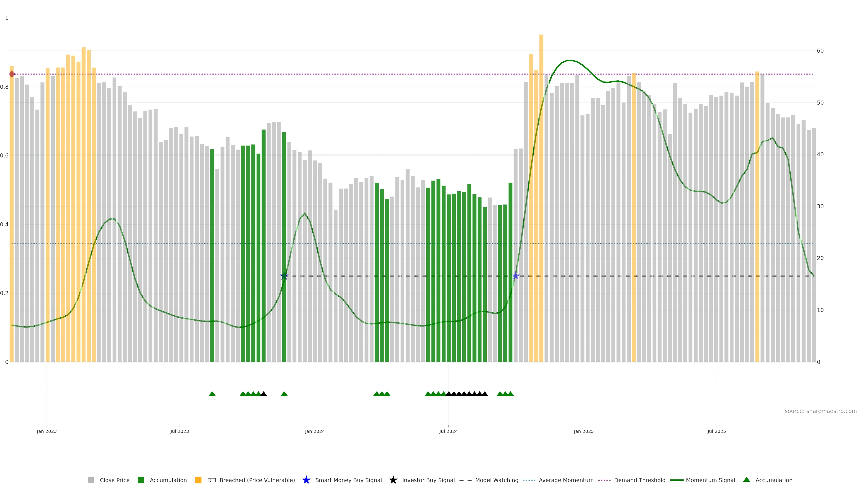868x488 pixels.
Task: Click the Jan 2024 axis label
Action: pos(315,431)
